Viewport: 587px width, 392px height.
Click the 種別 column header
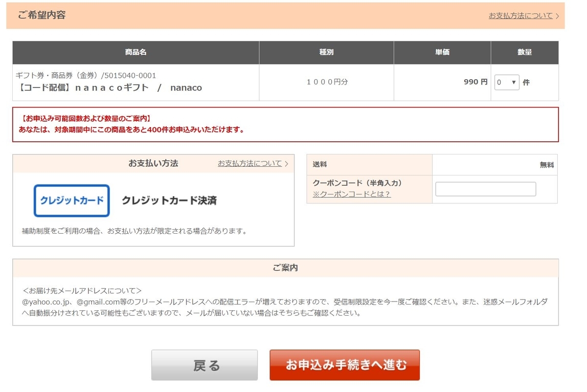tap(326, 52)
